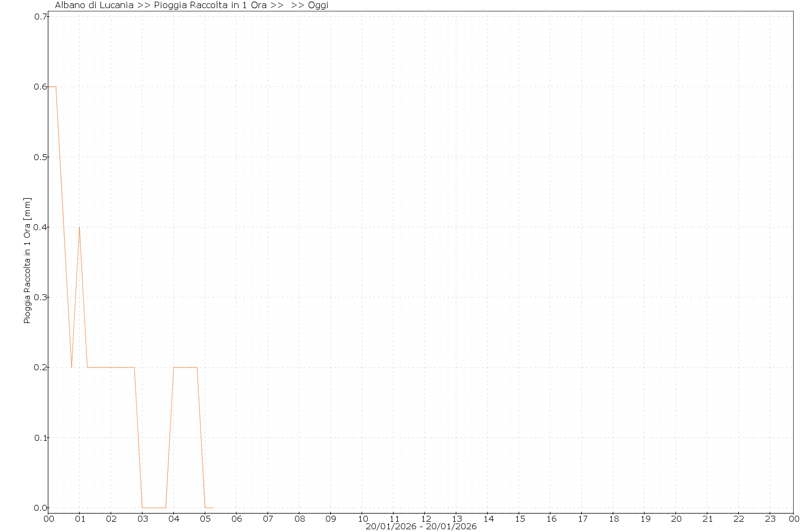Click the flat 0.2 mm line at hour 02
The height and width of the screenshot is (532, 804).
click(x=111, y=368)
